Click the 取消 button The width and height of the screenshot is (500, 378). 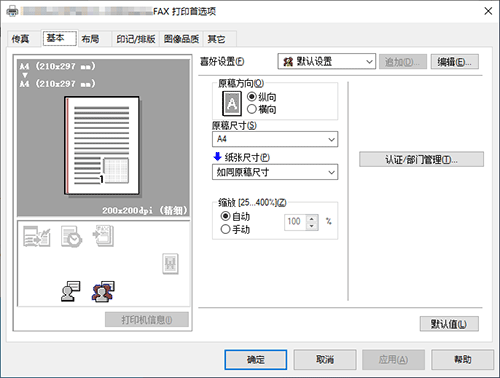pyautogui.click(x=325, y=360)
